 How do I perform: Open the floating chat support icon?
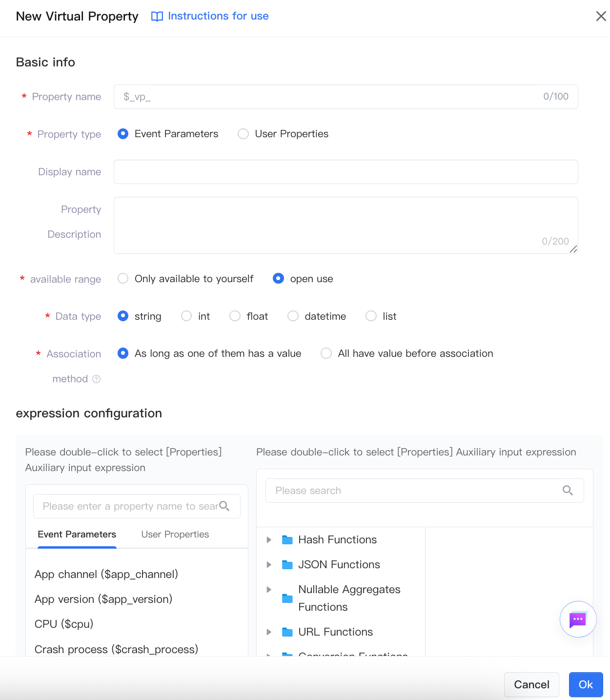point(578,619)
